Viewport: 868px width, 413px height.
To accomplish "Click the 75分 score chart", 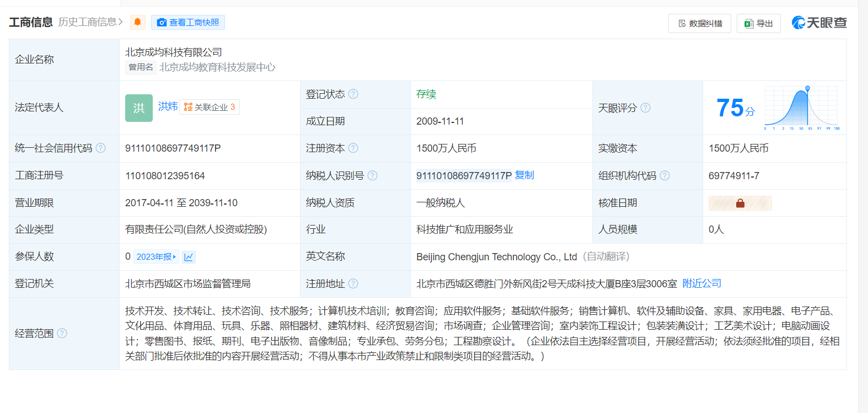I will [x=802, y=108].
